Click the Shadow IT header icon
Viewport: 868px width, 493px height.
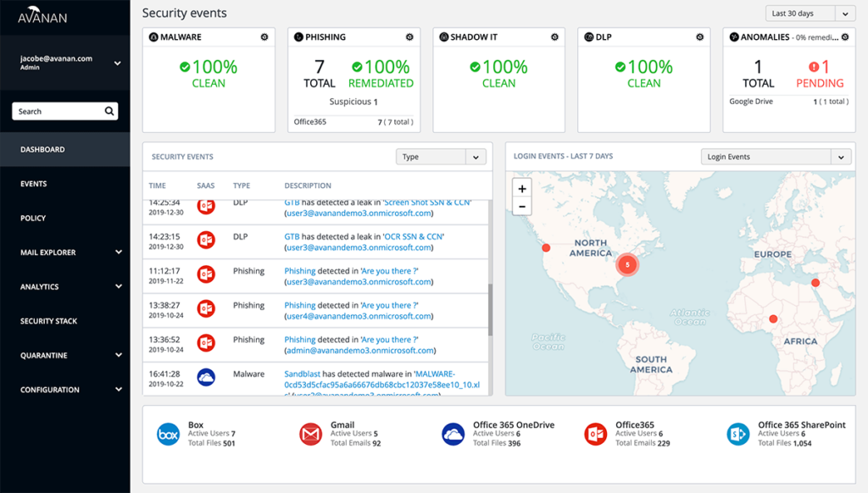pos(443,37)
